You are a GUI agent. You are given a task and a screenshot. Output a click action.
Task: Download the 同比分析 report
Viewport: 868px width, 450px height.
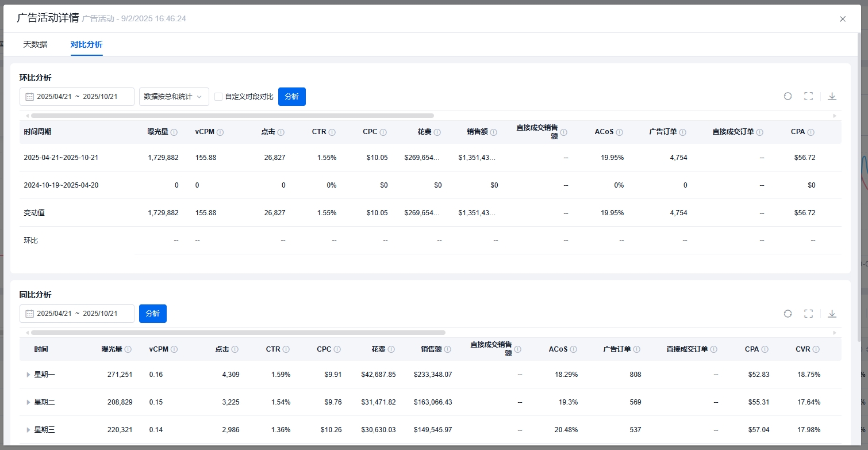[832, 314]
